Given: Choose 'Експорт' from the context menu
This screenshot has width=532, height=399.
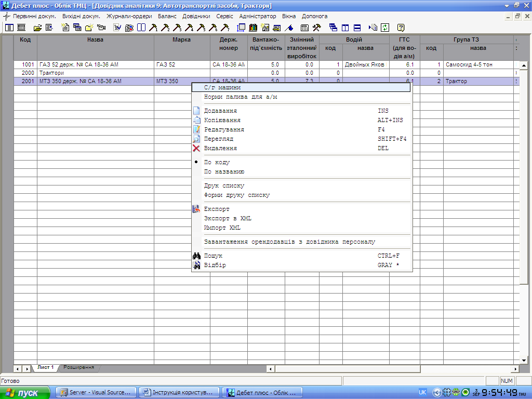Looking at the screenshot, I should pos(301,209).
